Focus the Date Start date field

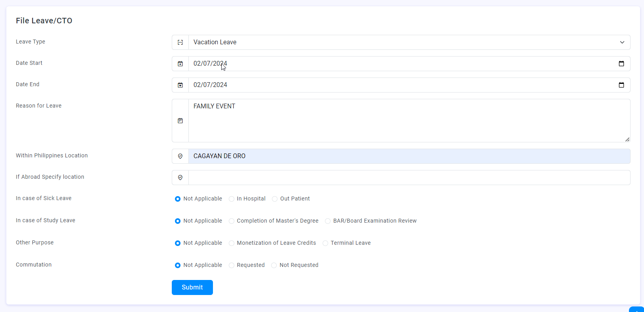(x=409, y=64)
